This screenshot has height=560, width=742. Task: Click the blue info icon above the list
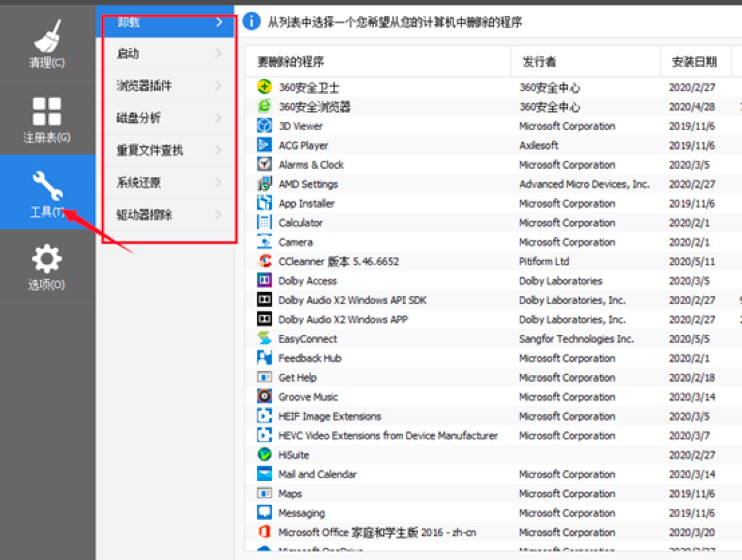click(250, 21)
